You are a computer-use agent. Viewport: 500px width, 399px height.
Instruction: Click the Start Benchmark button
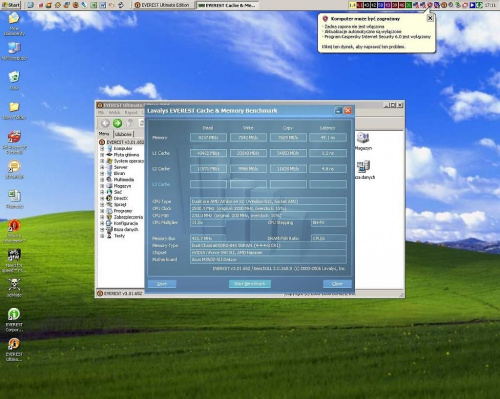click(250, 284)
